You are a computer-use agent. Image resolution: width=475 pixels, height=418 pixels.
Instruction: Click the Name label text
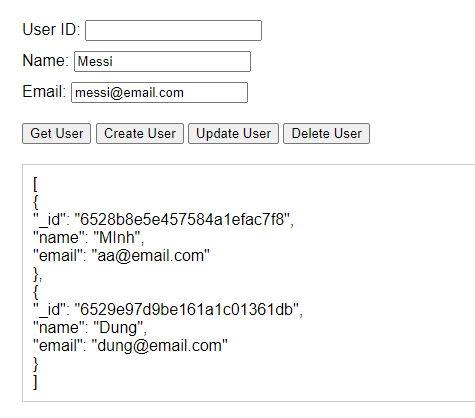pyautogui.click(x=46, y=60)
